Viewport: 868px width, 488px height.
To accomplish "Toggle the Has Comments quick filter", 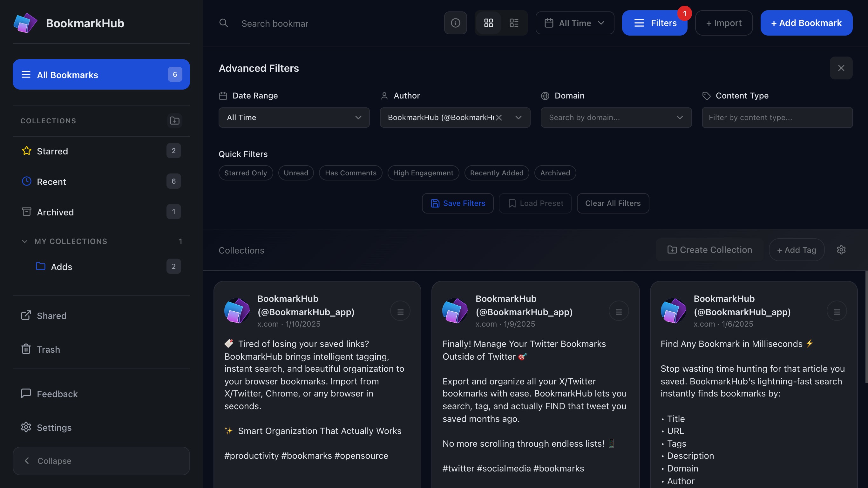I will click(350, 173).
